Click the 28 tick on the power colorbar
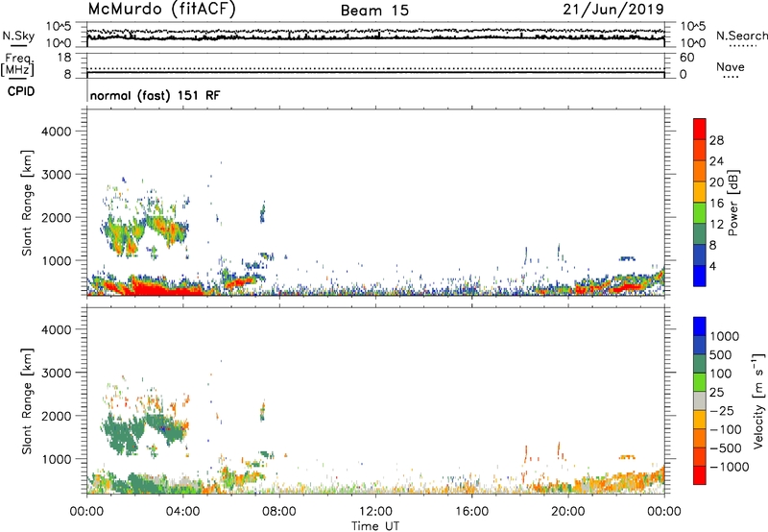This screenshot has height=532, width=768. (x=716, y=140)
